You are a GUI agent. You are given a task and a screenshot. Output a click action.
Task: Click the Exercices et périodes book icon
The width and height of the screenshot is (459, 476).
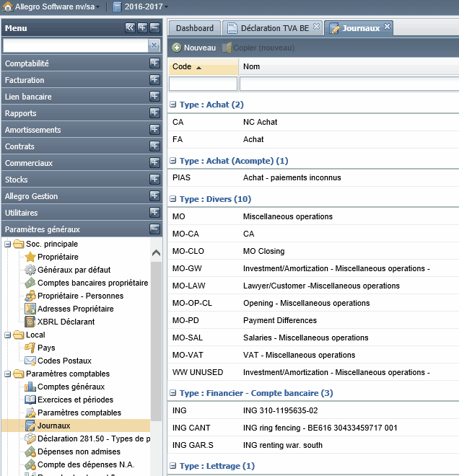pos(30,400)
